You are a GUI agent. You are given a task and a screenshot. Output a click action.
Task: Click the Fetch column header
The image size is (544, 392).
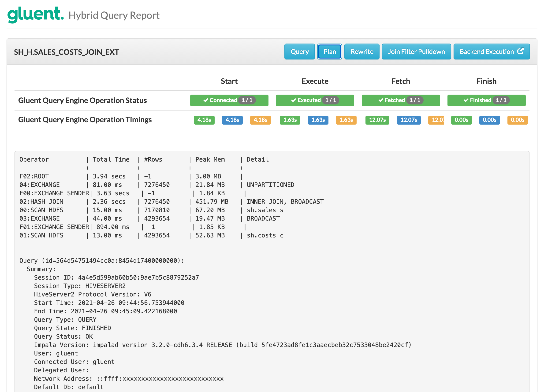[401, 81]
